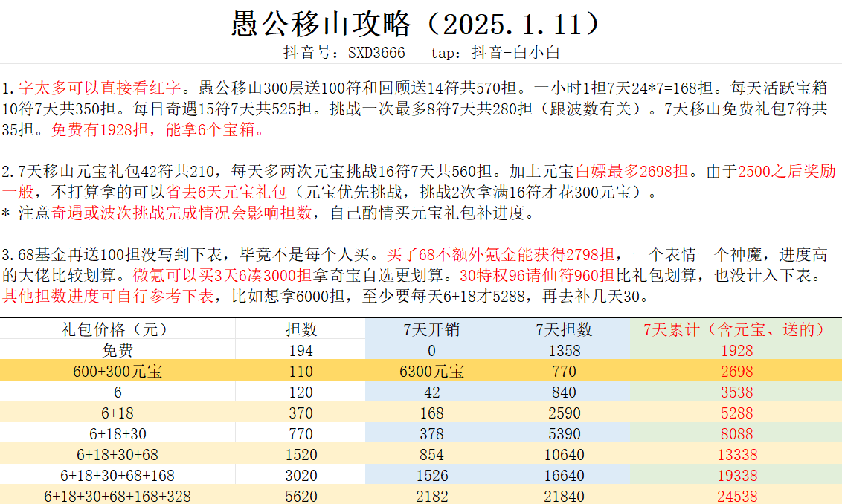This screenshot has width=842, height=504.
Task: Click the 3020 cell in 担数 column
Action: click(x=301, y=476)
